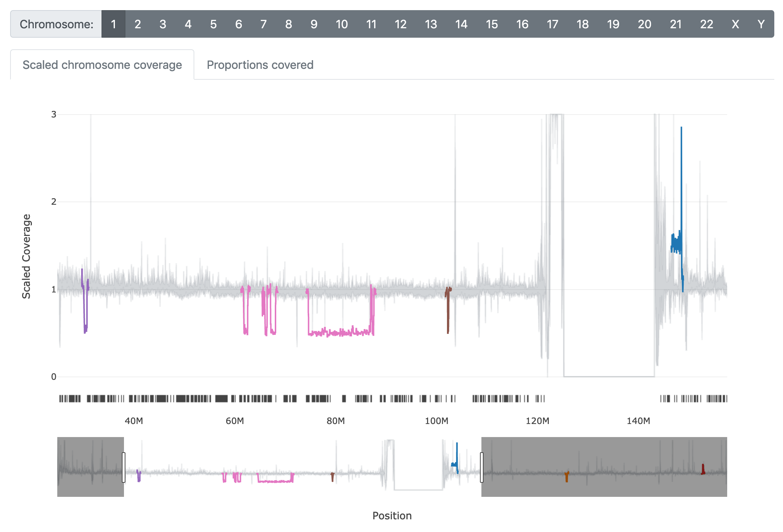Click orange marker in overview strip
The image size is (783, 532).
point(567,477)
